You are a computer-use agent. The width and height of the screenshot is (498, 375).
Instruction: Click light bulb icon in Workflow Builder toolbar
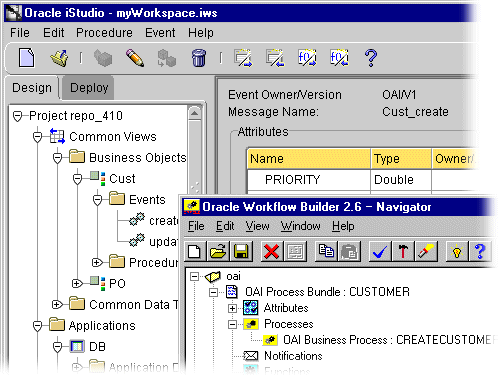tap(457, 251)
